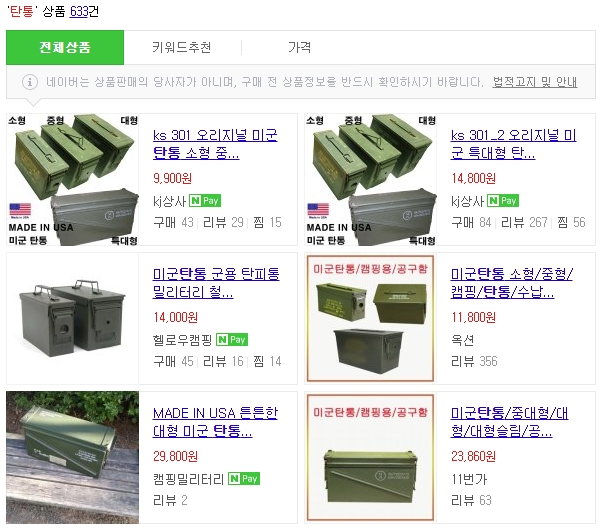Click N Pay badge beside 캠핑밀리터리 seller
This screenshot has width=601, height=531.
point(245,478)
